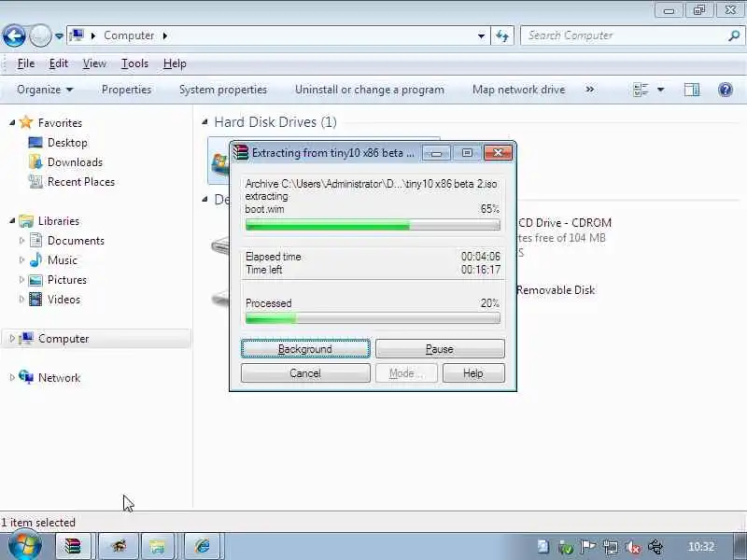Open the Help menu

175,63
